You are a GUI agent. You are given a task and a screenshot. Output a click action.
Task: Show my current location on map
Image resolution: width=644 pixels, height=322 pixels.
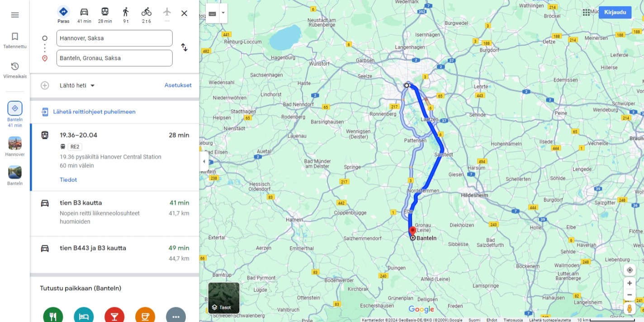coord(630,270)
